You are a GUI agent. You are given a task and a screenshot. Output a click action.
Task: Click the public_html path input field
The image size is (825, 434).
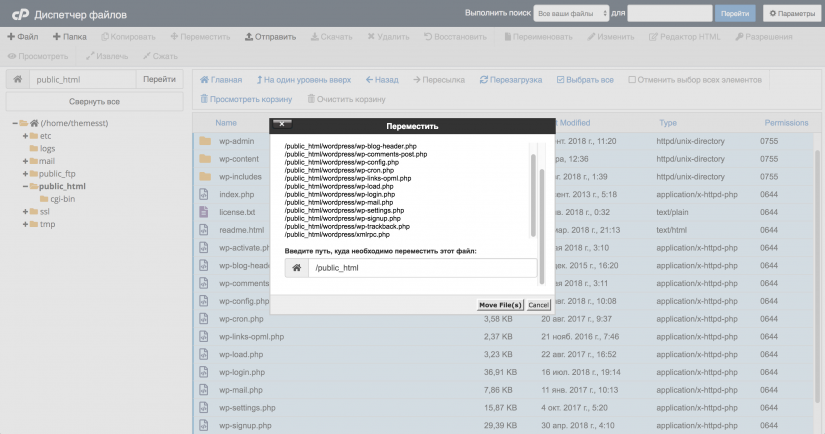point(83,79)
